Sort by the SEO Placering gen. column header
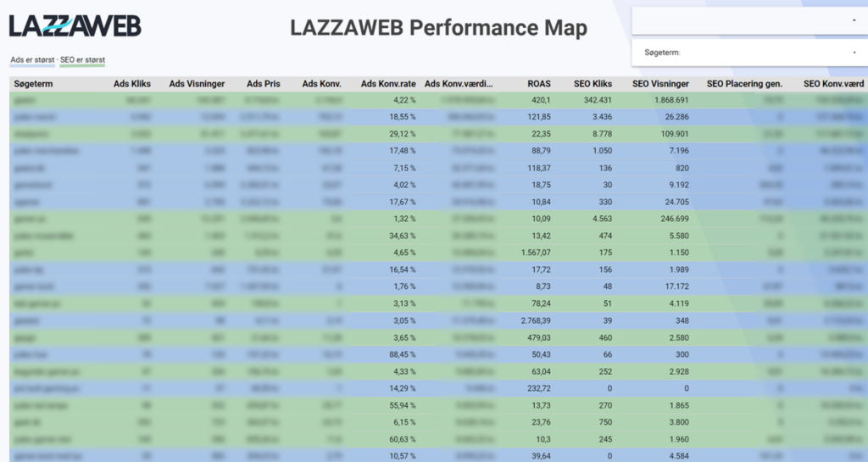868x462 pixels. (744, 84)
